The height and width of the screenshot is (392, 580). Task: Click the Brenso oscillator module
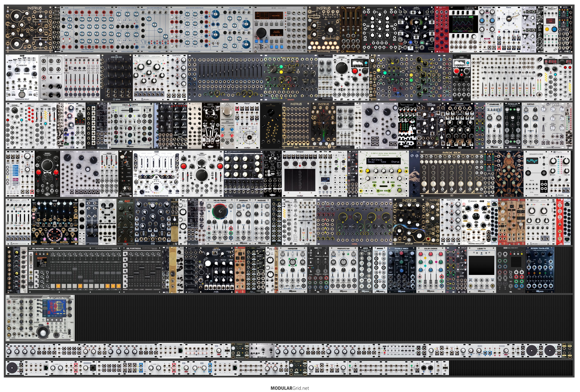(291, 77)
